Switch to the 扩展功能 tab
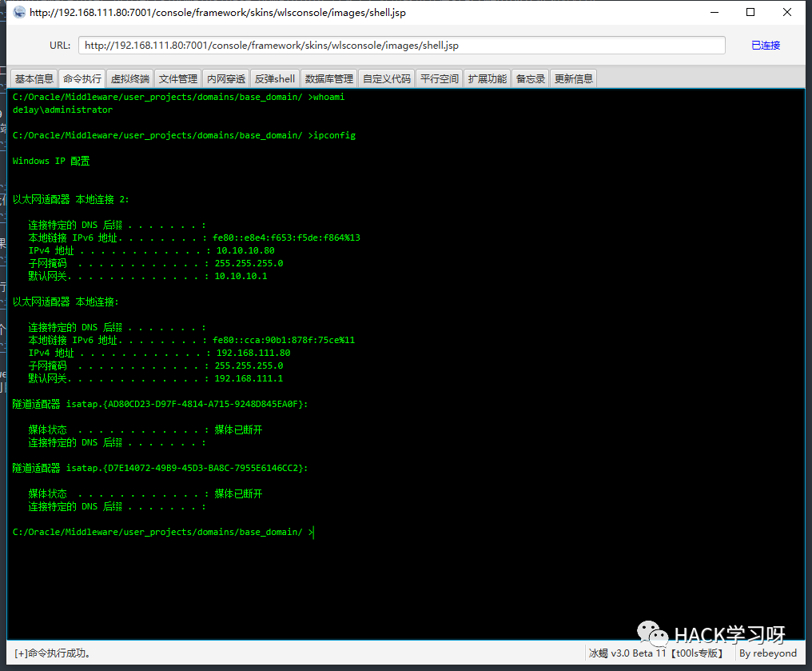The image size is (812, 671). pyautogui.click(x=488, y=78)
